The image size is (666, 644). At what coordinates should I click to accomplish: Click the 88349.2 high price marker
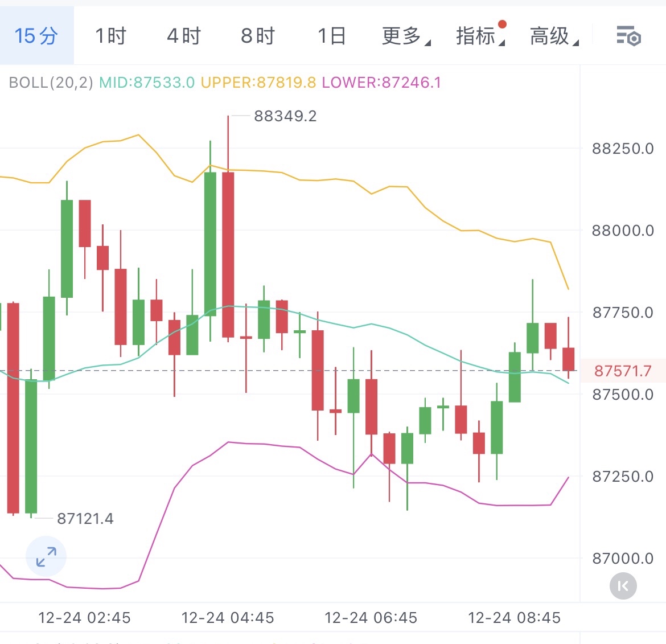(285, 116)
